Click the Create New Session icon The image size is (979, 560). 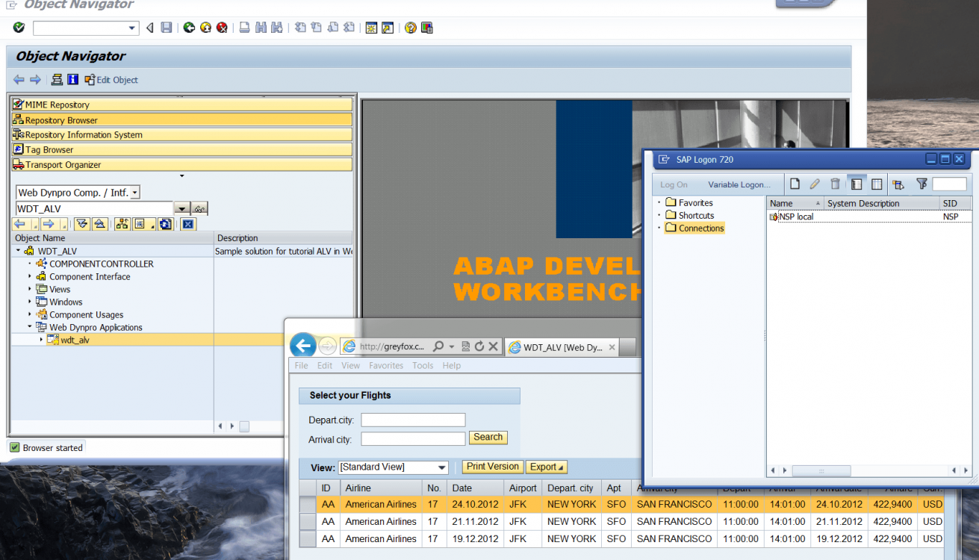point(371,28)
